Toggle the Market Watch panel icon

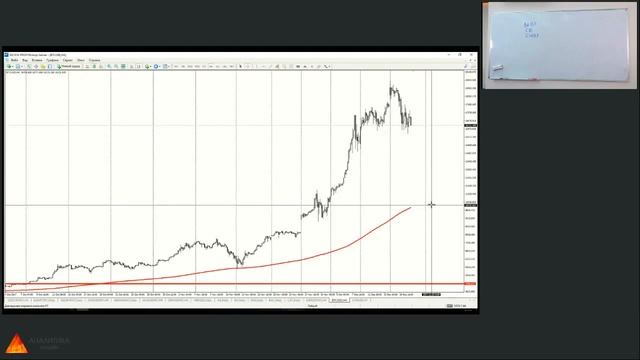click(29, 66)
